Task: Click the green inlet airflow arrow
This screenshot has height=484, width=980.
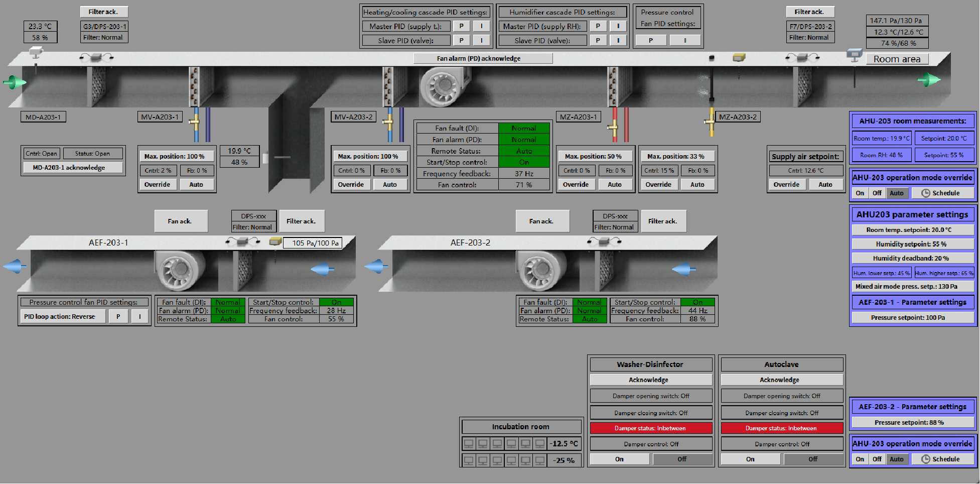Action: point(15,82)
